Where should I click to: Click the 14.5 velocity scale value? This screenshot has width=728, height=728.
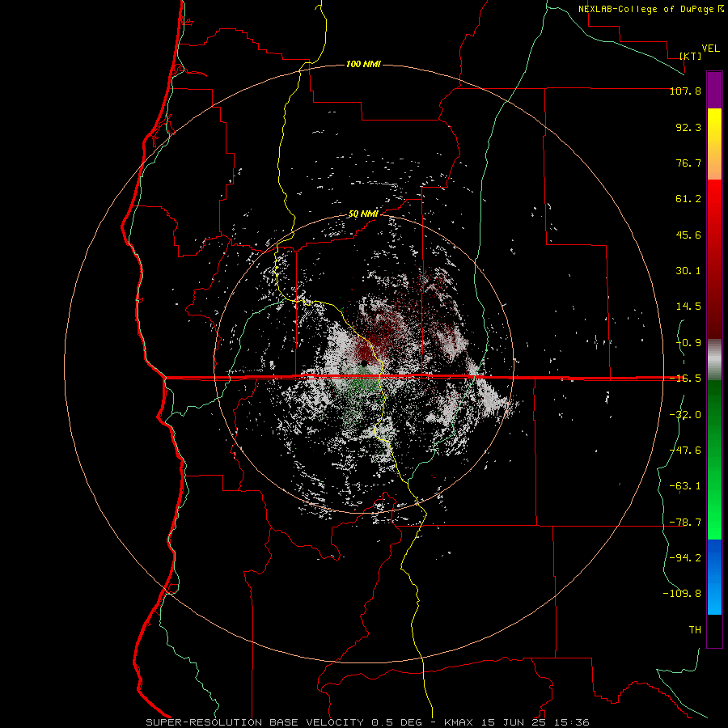pyautogui.click(x=688, y=307)
